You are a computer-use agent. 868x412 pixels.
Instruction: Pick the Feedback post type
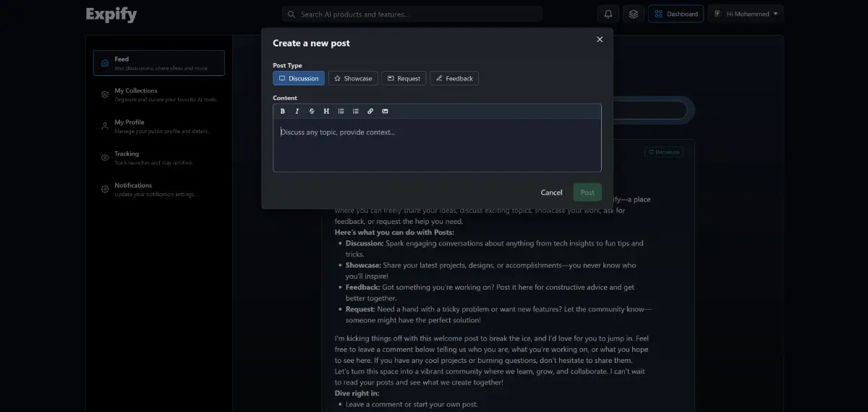(454, 78)
